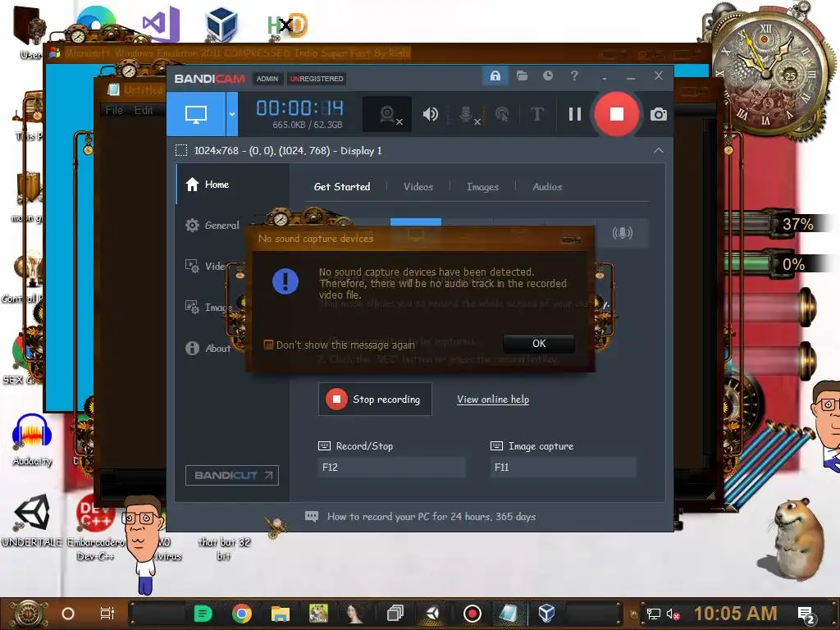The image size is (840, 630).
Task: Select the audio-only recording mode icon
Action: [x=622, y=233]
